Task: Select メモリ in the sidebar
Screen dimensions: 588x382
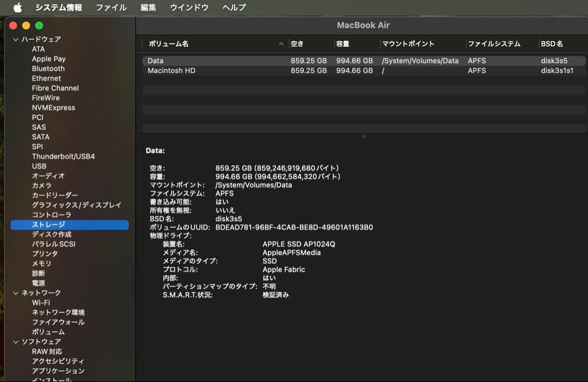Action: tap(41, 264)
